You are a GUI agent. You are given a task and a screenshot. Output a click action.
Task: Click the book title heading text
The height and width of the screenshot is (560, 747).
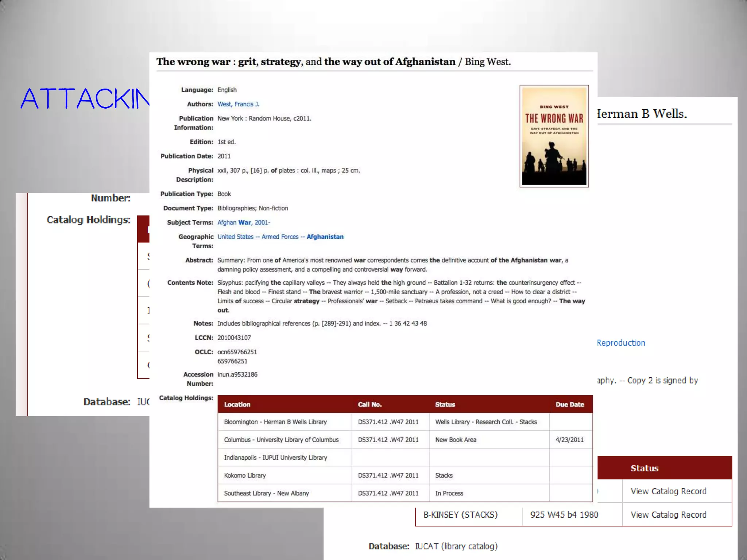(x=333, y=62)
